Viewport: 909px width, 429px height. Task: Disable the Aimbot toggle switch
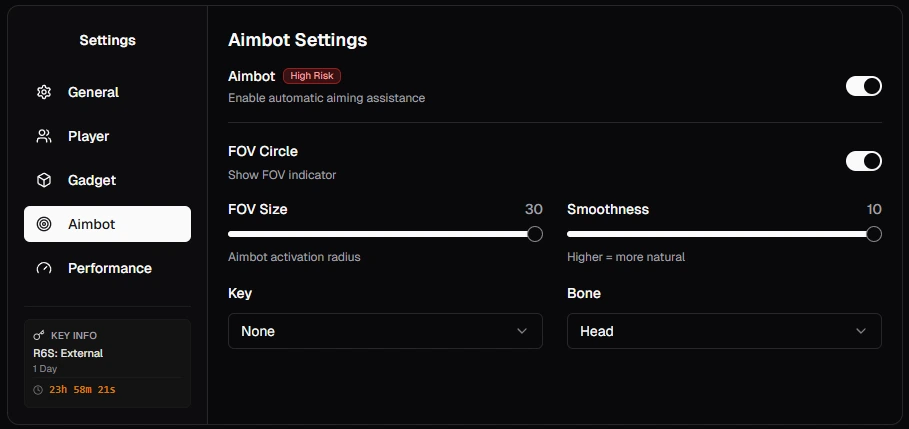point(863,86)
